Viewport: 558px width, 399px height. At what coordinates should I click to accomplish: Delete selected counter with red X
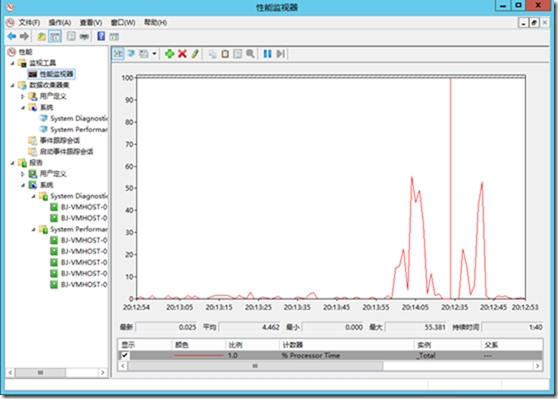point(182,54)
